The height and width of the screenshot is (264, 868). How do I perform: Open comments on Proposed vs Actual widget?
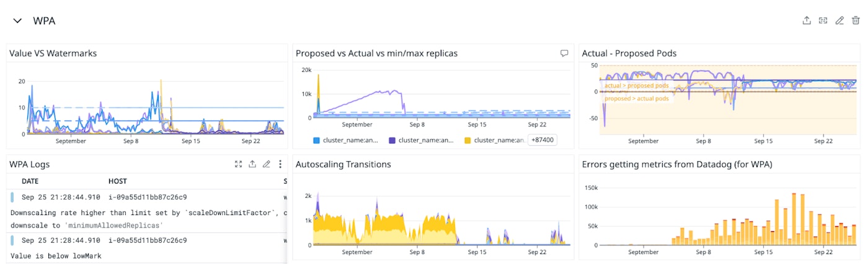[x=564, y=53]
